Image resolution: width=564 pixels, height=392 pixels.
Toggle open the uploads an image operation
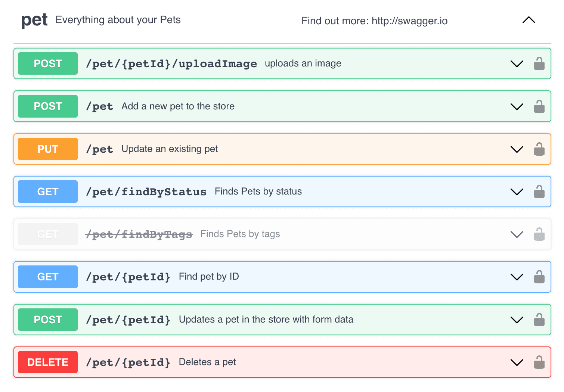pyautogui.click(x=517, y=63)
